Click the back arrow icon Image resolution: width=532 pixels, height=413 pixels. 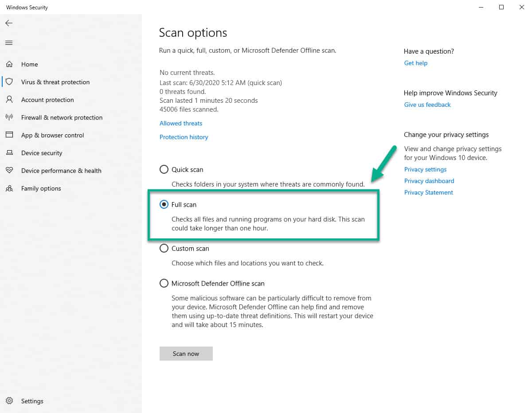[x=9, y=23]
